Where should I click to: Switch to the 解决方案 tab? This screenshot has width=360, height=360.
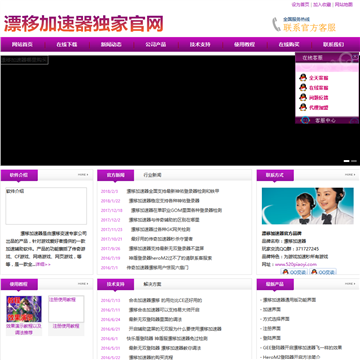[x=152, y=284]
